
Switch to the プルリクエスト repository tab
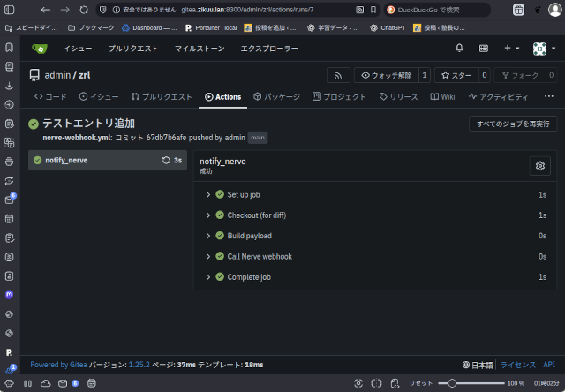click(162, 96)
